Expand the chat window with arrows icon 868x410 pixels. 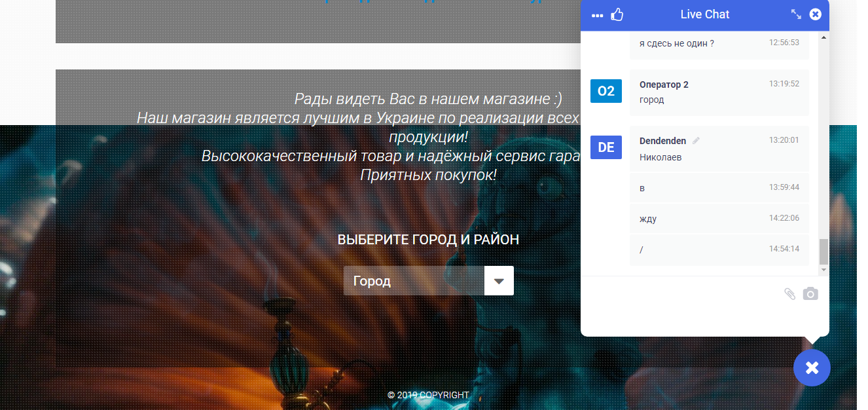tap(796, 14)
